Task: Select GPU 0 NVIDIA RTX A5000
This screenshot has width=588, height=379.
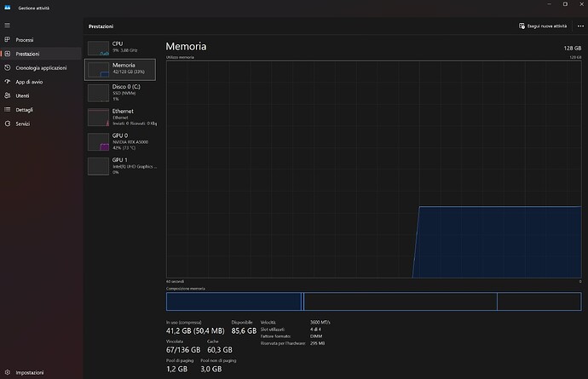Action: (x=99, y=141)
